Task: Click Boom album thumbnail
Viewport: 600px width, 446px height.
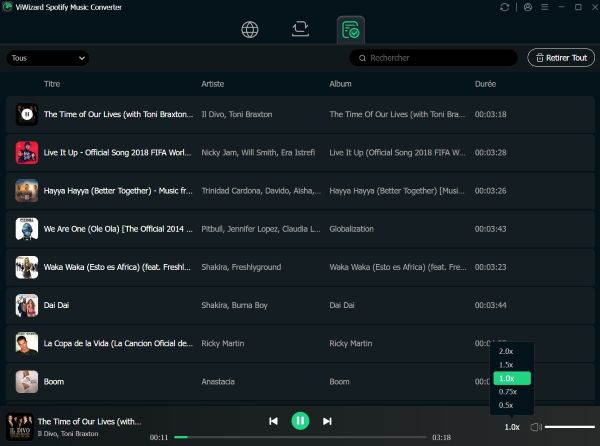Action: [x=27, y=382]
